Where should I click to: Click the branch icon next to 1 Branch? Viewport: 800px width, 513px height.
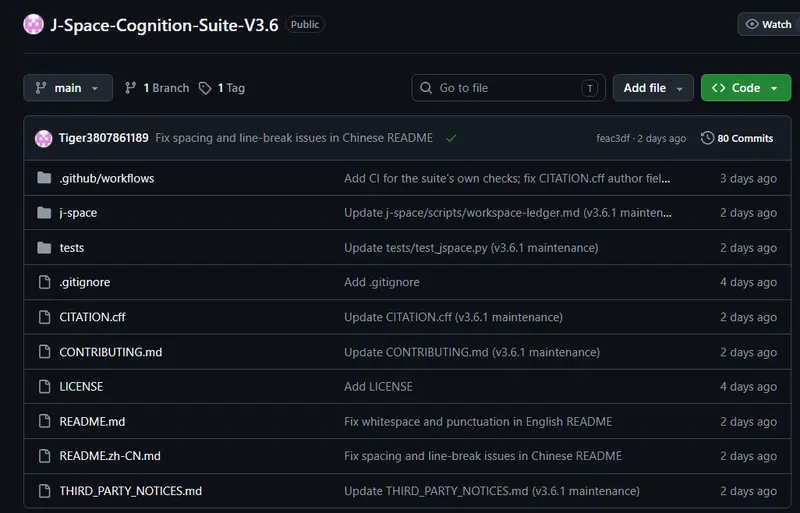[131, 88]
